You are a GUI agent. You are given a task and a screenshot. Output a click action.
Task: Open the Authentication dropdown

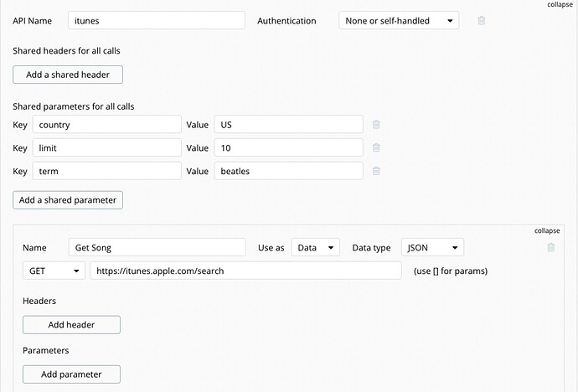399,21
